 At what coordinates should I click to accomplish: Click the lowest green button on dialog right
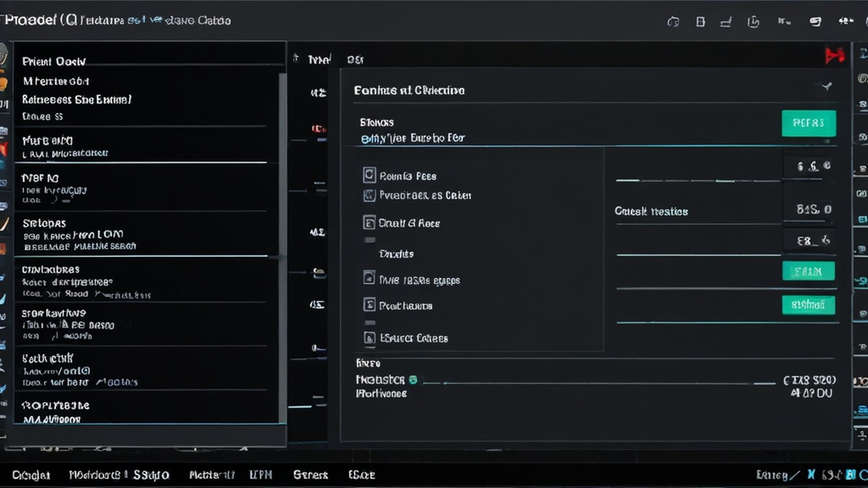tap(809, 305)
